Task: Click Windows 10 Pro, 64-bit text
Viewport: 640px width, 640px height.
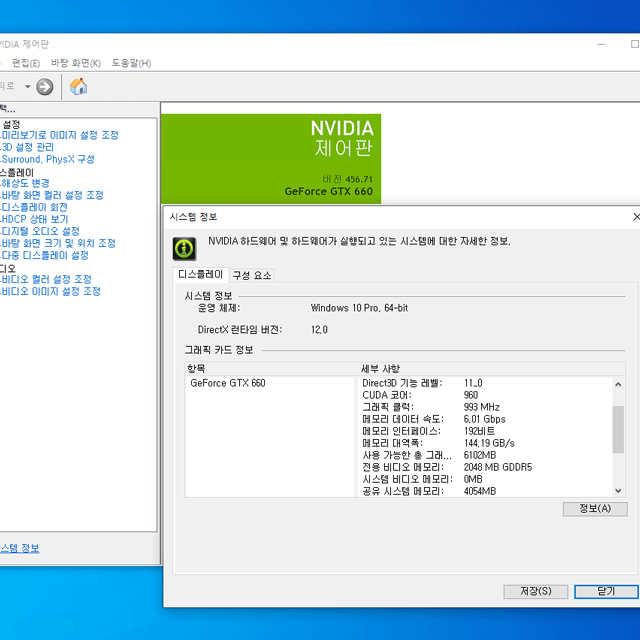Action: coord(359,308)
